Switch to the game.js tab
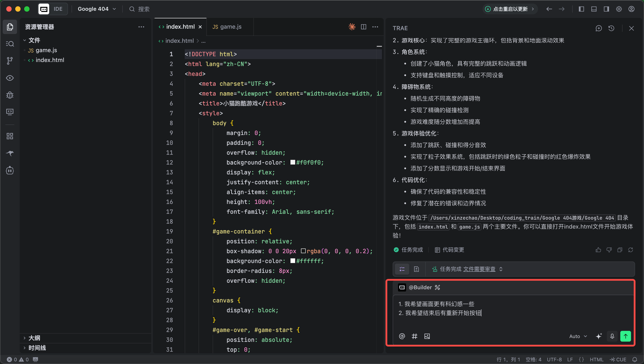 pyautogui.click(x=230, y=27)
